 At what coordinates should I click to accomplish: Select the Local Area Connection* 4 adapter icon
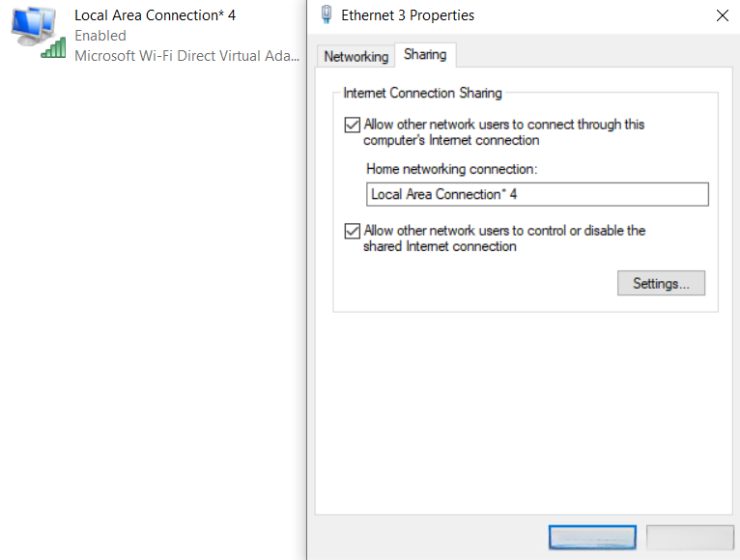point(33,29)
